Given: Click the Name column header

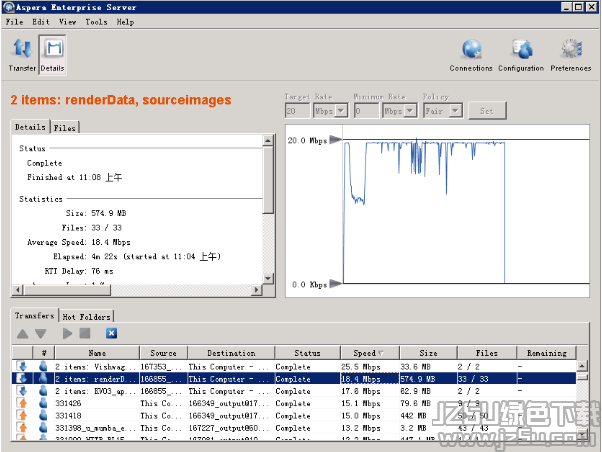Looking at the screenshot, I should 97,353.
